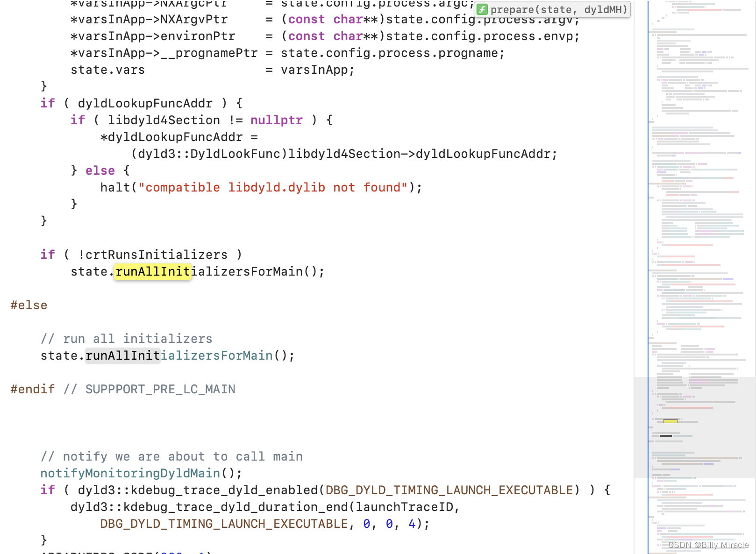
Task: Click the #endif preprocessor directive
Action: pyautogui.click(x=32, y=389)
